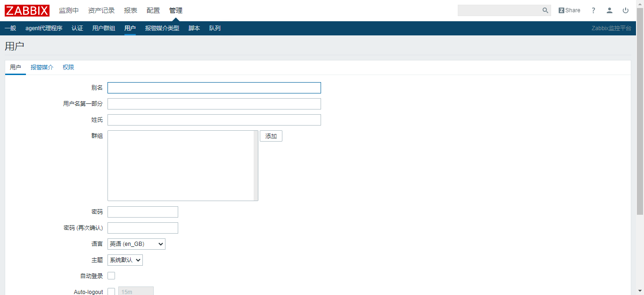The height and width of the screenshot is (295, 644).
Task: Click the 添加 group button
Action: (x=271, y=136)
